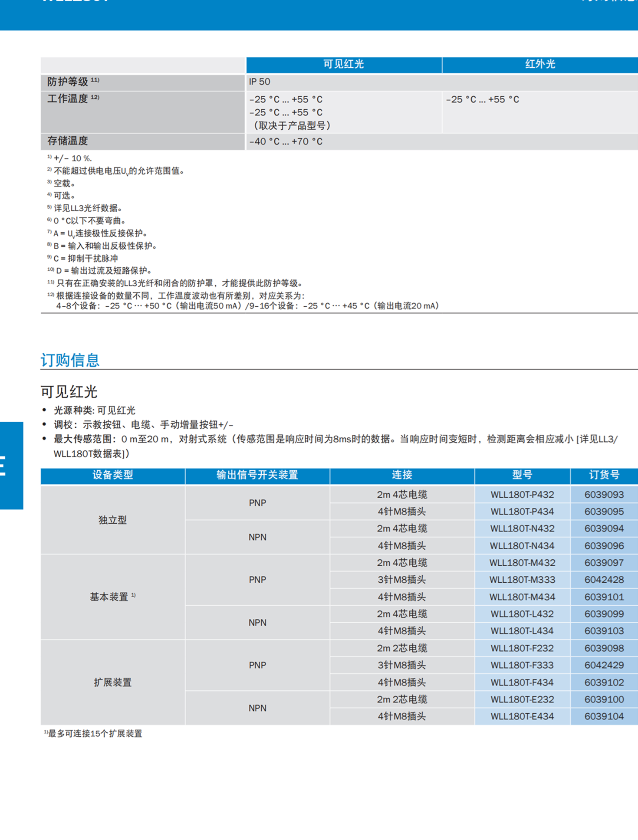638x840 pixels.
Task: Click the 型号 table header
Action: 523,475
